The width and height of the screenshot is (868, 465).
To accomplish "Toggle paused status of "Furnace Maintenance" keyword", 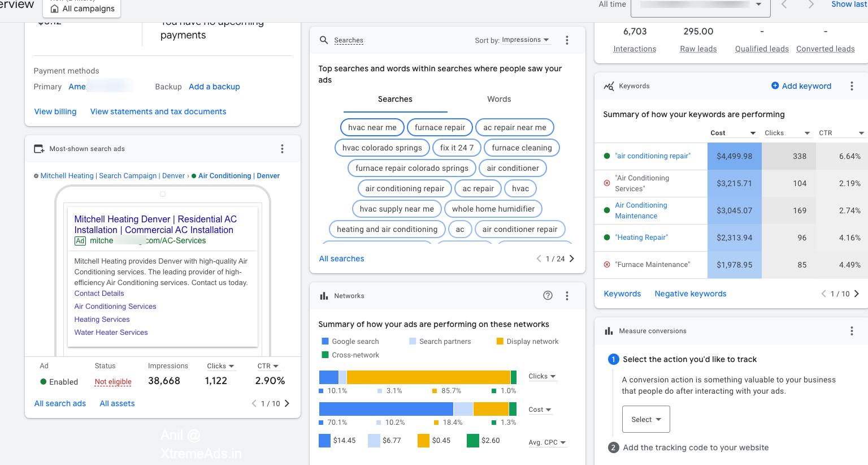I will [607, 265].
